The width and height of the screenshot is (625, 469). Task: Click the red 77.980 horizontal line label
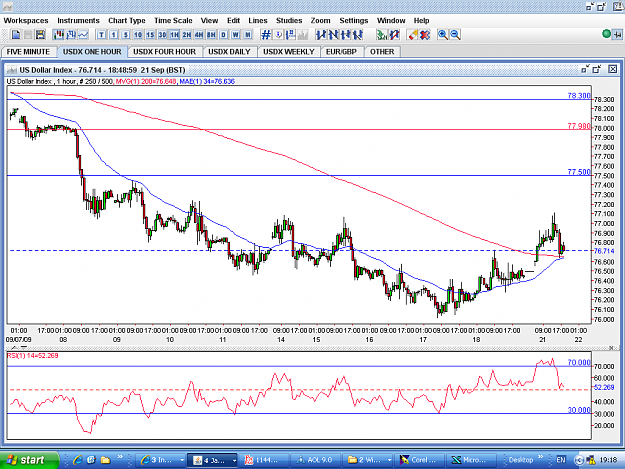[x=579, y=126]
